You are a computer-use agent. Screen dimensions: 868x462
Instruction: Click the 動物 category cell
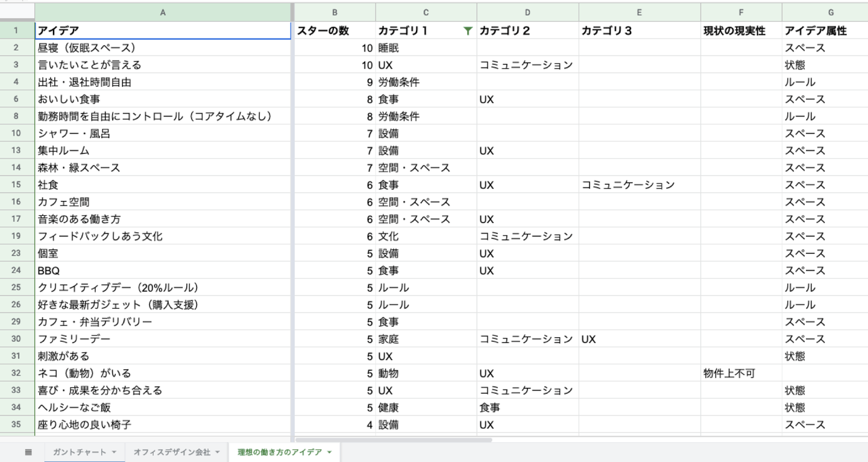426,373
